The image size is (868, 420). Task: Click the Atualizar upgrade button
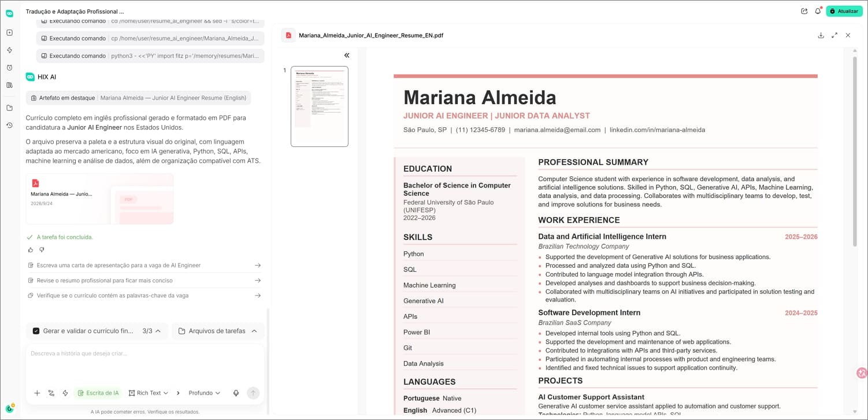coord(844,11)
